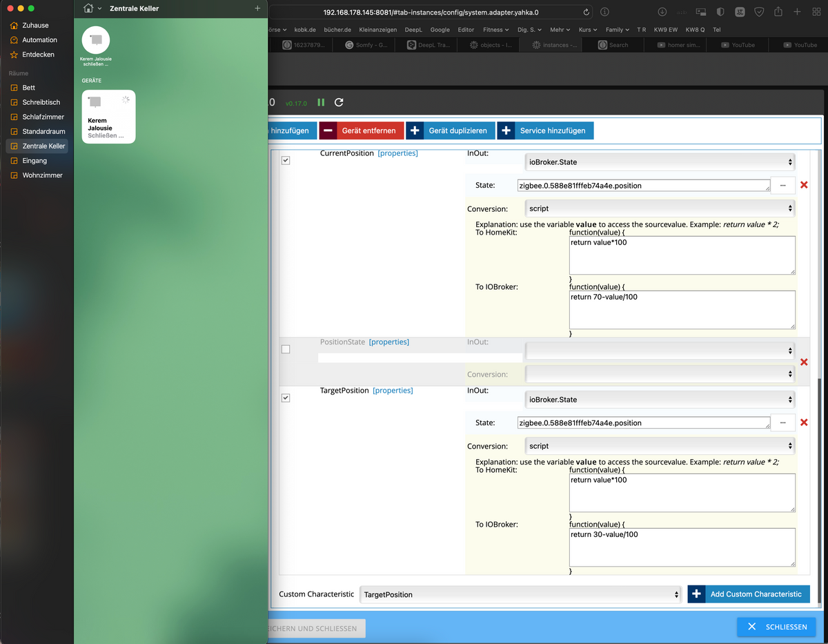
Task: Click the Kerem Jalousie schließen scene icon
Action: [x=96, y=40]
